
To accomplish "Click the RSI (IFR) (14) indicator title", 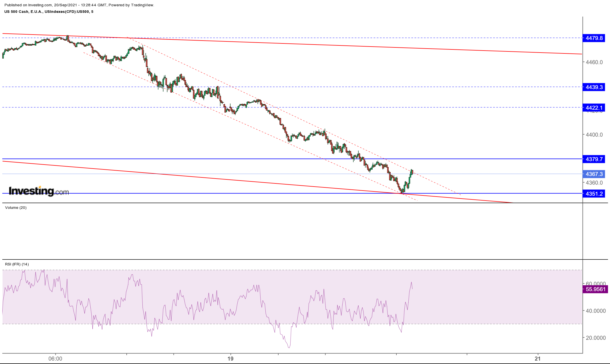I will [17, 264].
